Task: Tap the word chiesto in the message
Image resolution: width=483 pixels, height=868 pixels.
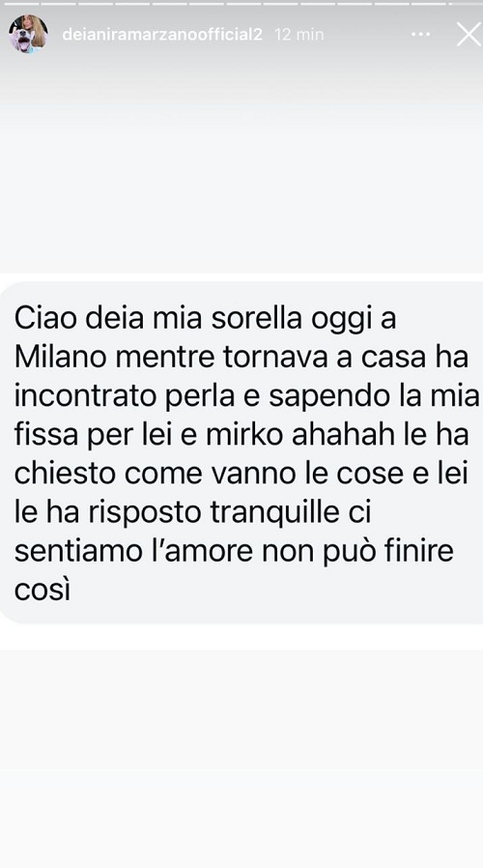Action: point(64,475)
